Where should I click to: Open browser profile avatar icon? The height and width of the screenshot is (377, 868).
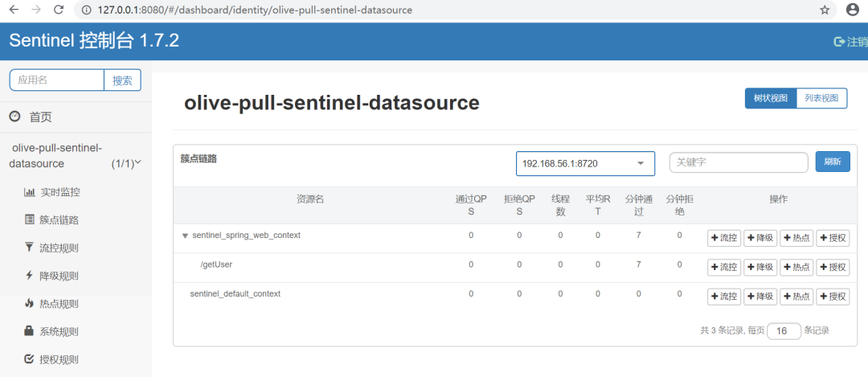(x=853, y=10)
